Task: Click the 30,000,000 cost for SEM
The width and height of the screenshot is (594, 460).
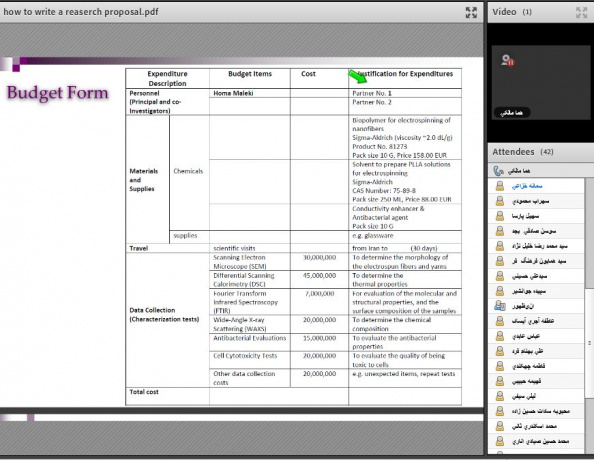Action: click(x=319, y=258)
